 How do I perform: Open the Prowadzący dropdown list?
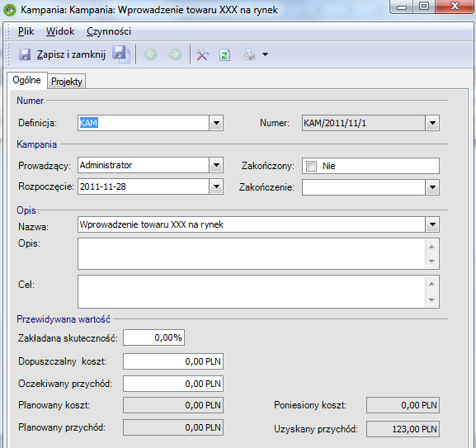point(216,165)
